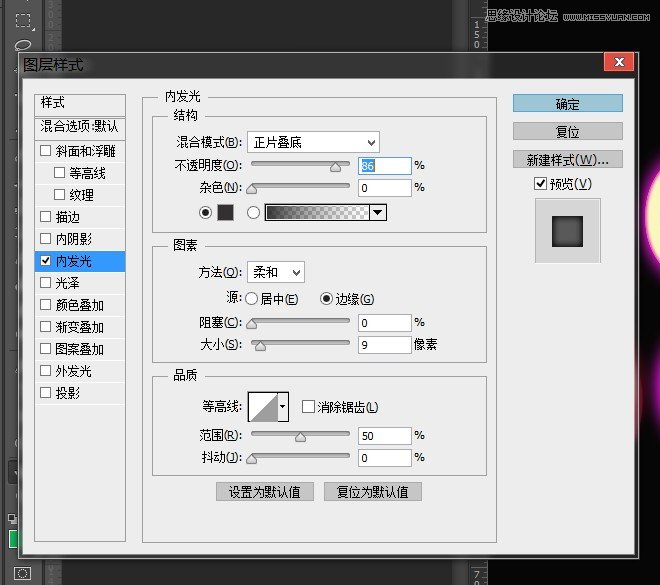Open the 等高线 contour picker arrow

coord(283,407)
